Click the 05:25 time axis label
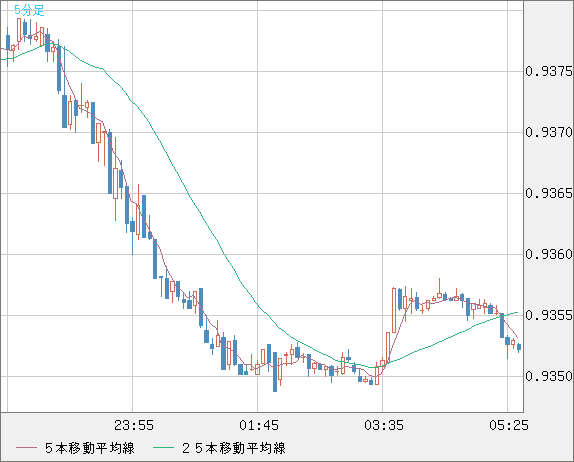Image resolution: width=574 pixels, height=462 pixels. tap(509, 425)
